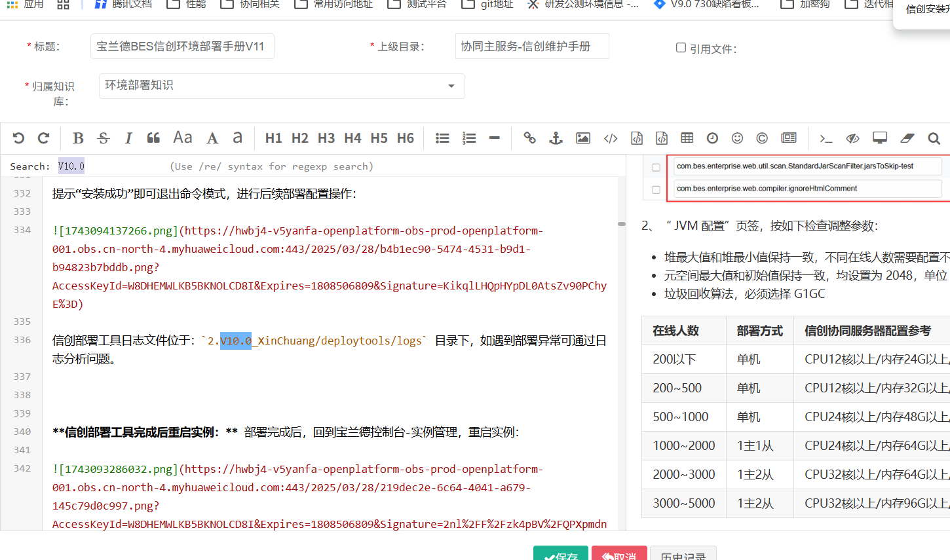Insert a reference link with the anchor icon
950x560 pixels.
(556, 138)
